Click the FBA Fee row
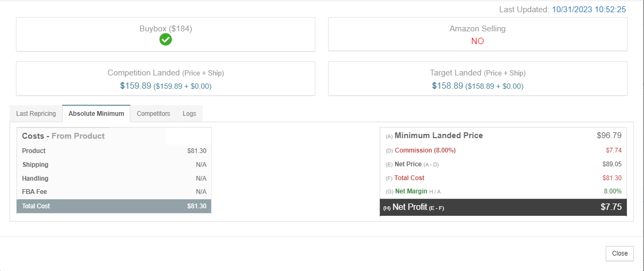This screenshot has width=644, height=271. pyautogui.click(x=114, y=192)
